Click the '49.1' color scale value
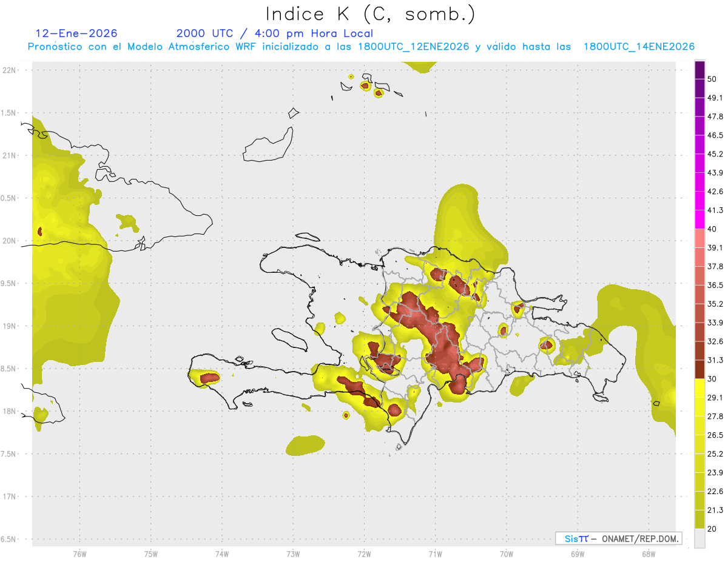The height and width of the screenshot is (562, 728). pyautogui.click(x=715, y=98)
